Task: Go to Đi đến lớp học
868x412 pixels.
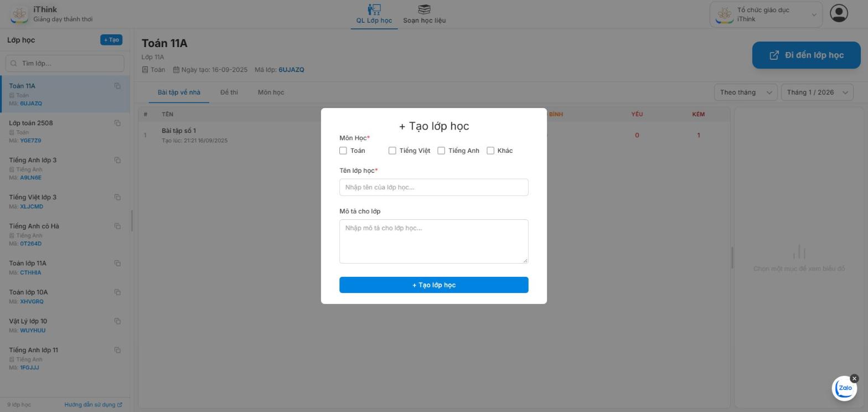Action: (806, 55)
